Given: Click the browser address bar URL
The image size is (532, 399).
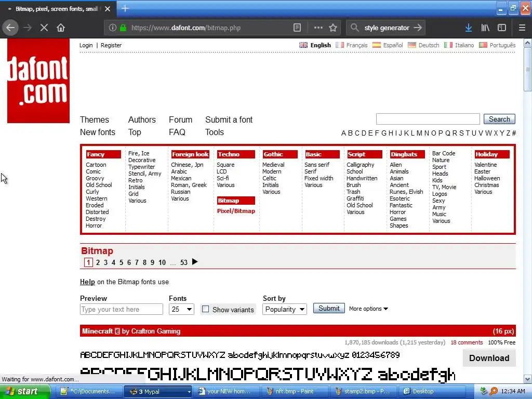Looking at the screenshot, I should [186, 28].
